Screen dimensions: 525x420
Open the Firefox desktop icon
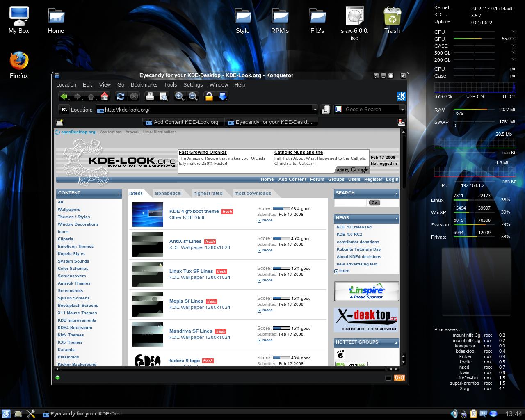19,65
